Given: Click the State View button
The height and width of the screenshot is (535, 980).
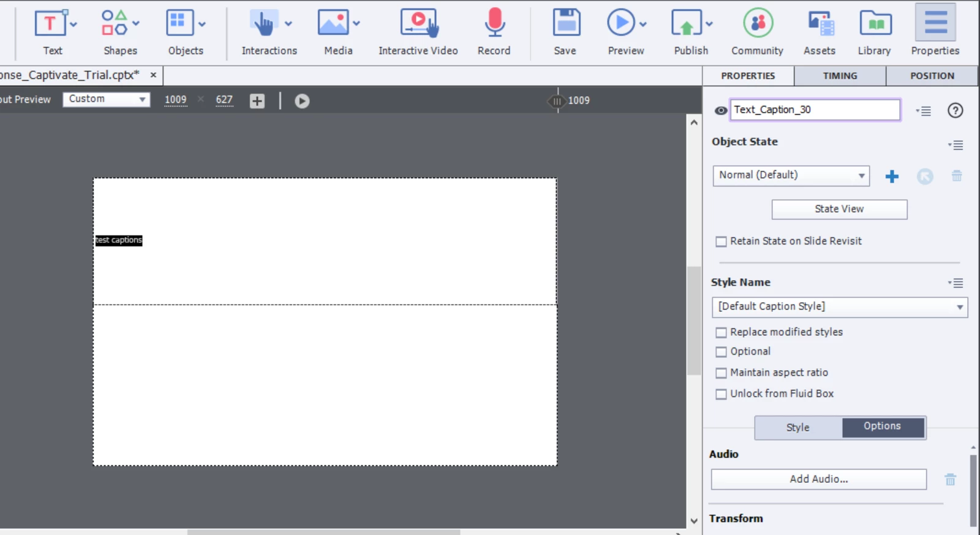Looking at the screenshot, I should click(x=839, y=209).
